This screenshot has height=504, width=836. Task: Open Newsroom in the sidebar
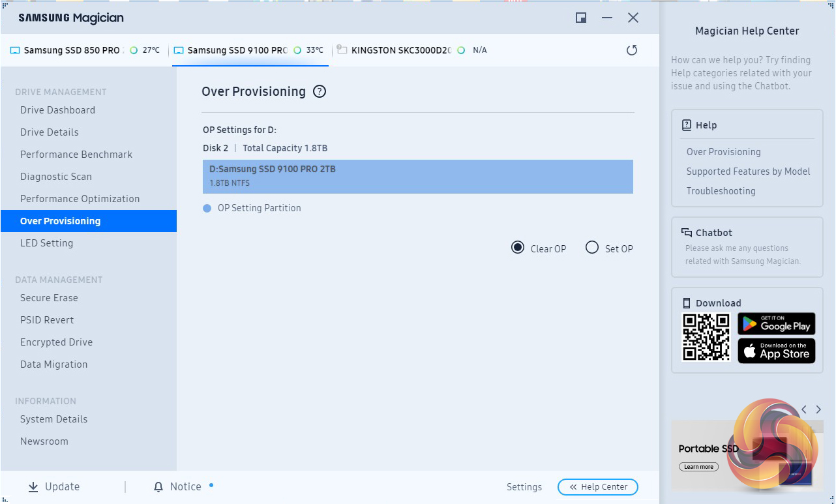point(44,441)
